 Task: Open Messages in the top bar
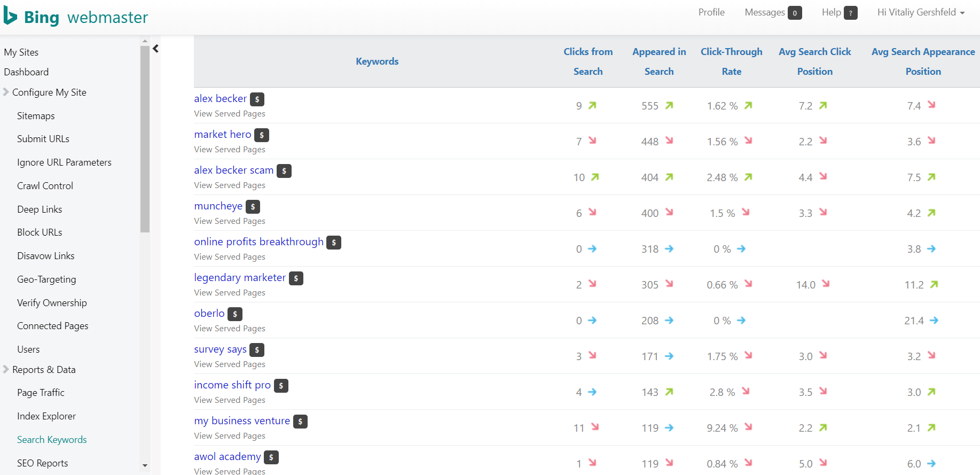[765, 12]
